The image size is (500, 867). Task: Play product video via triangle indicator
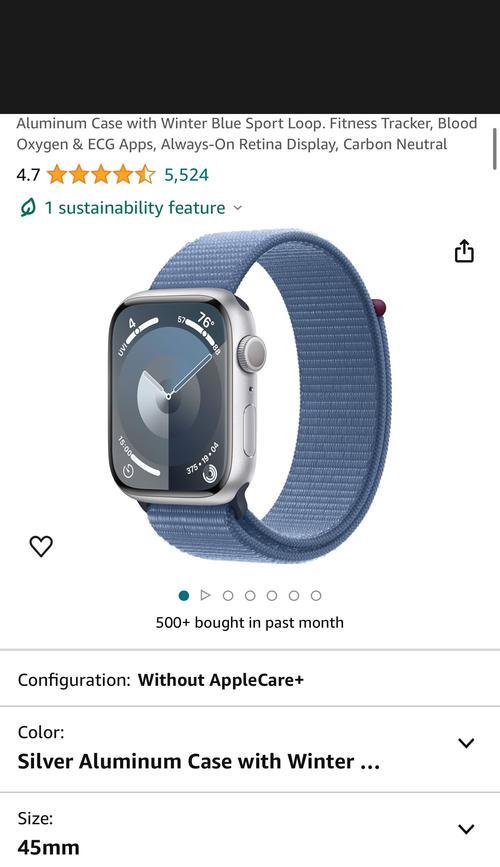[x=206, y=595]
